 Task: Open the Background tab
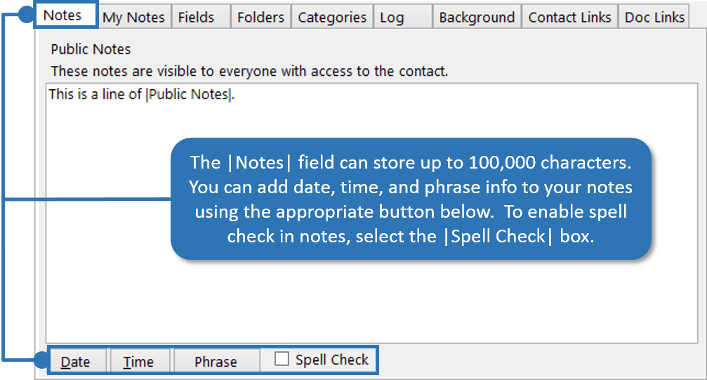pos(477,17)
